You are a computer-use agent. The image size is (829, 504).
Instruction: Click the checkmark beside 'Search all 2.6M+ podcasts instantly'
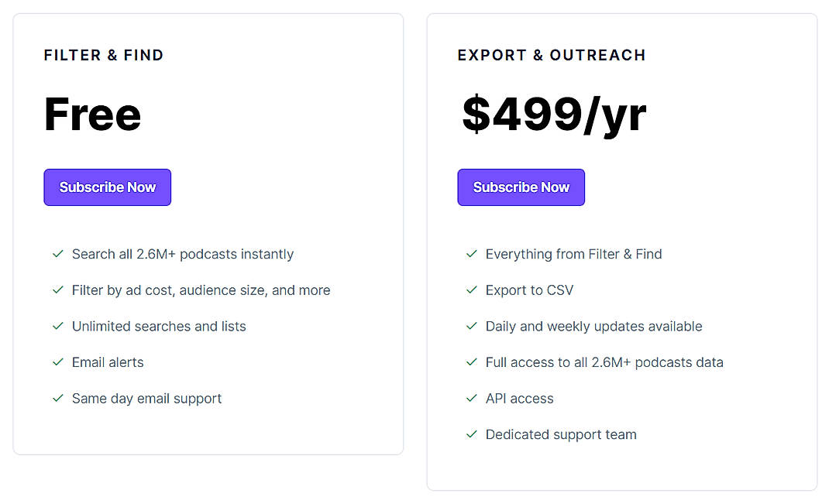pos(57,254)
